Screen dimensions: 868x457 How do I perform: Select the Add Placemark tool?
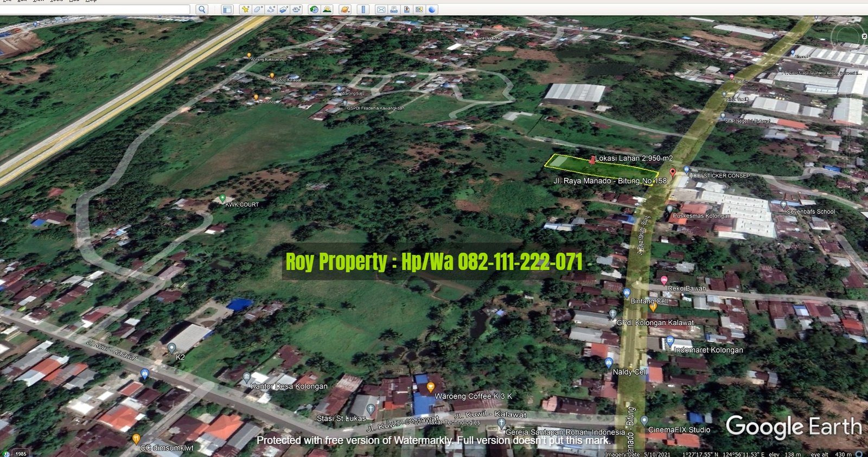pos(245,9)
